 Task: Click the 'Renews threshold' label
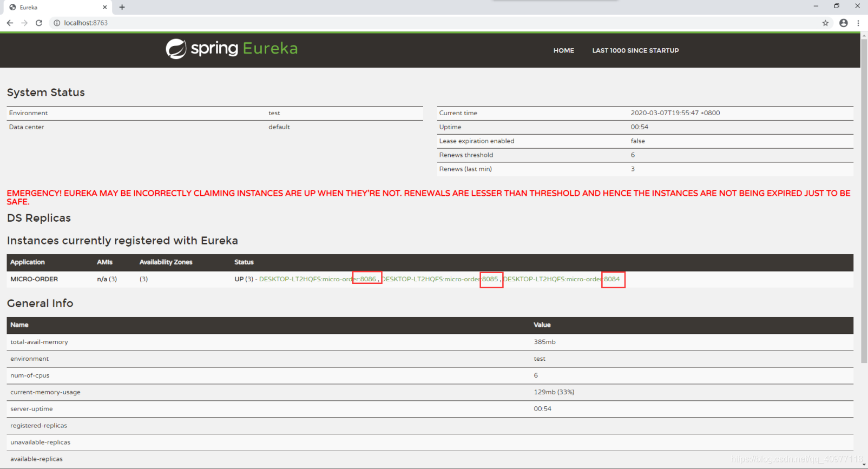pos(466,155)
